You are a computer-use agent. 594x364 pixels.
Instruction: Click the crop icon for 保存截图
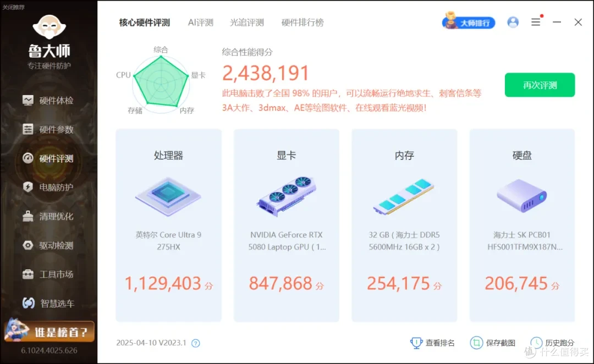[x=476, y=343]
